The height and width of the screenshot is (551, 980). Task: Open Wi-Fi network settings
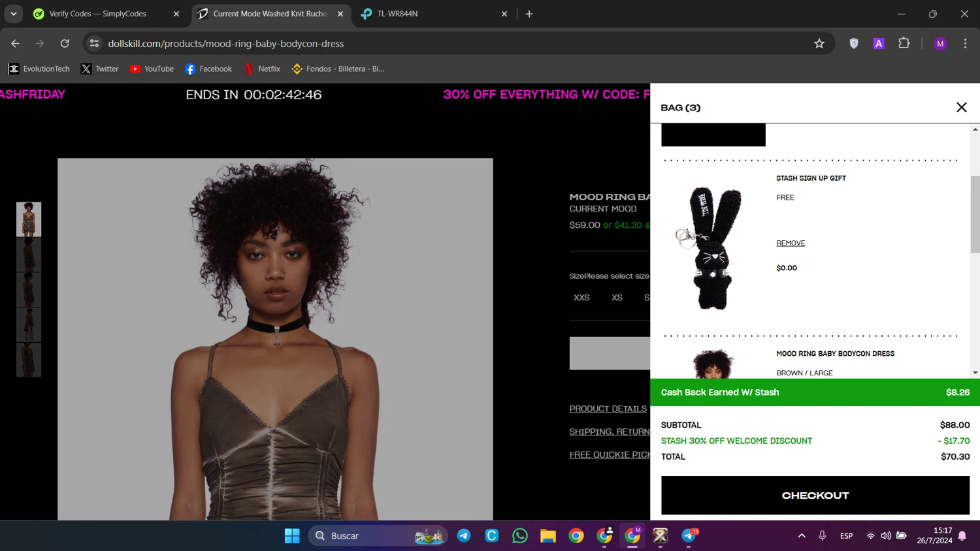tap(870, 536)
